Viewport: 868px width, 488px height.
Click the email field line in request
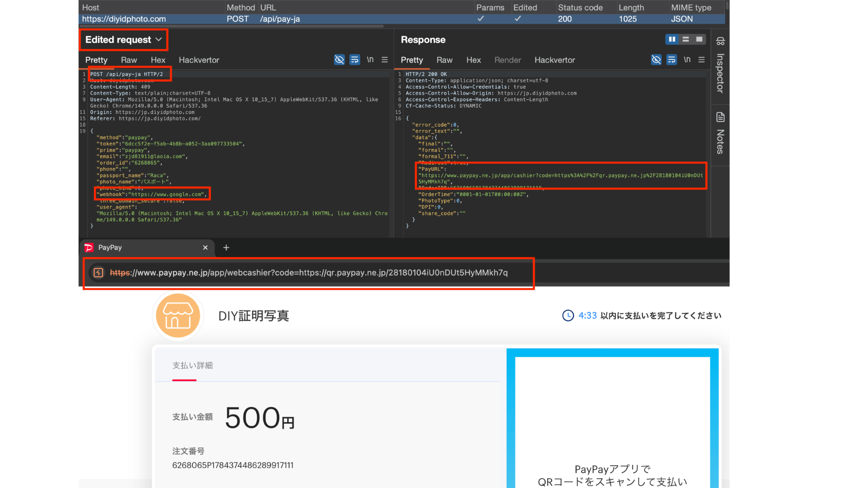coord(142,156)
